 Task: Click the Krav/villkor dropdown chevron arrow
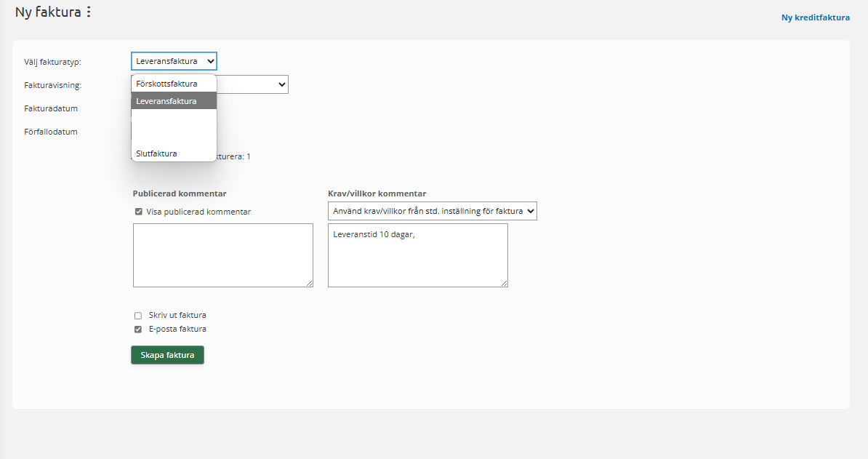530,211
